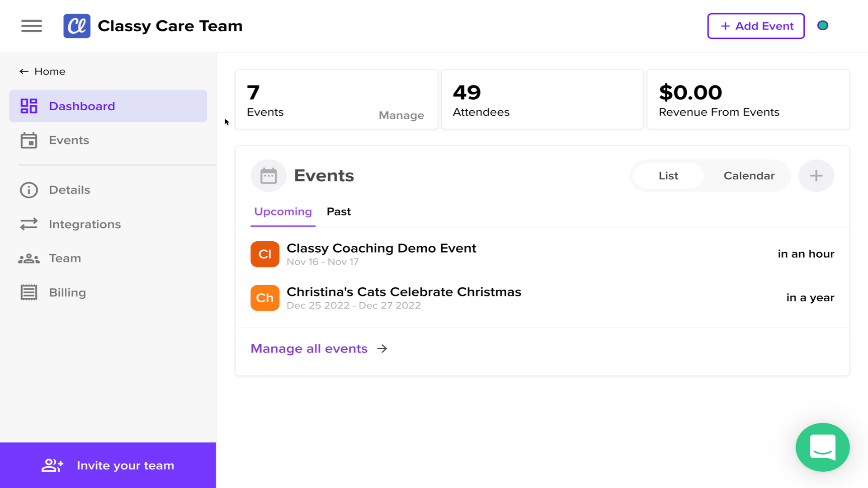868x488 pixels.
Task: Click Manage in the Events stat card
Action: tap(401, 115)
